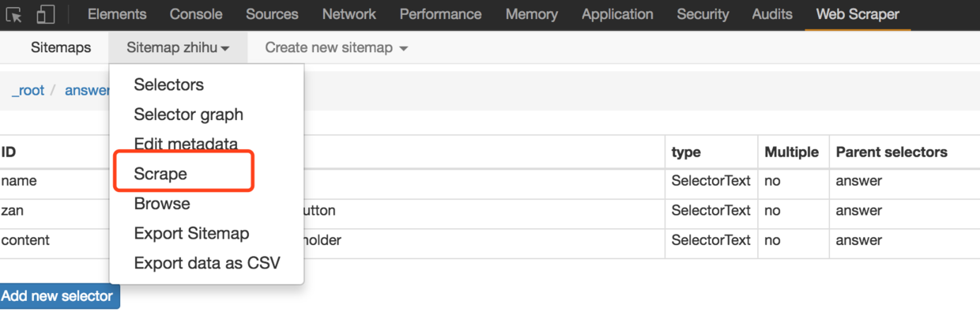The height and width of the screenshot is (327, 980).
Task: Start Scrape from the sitemap menu
Action: tap(160, 174)
